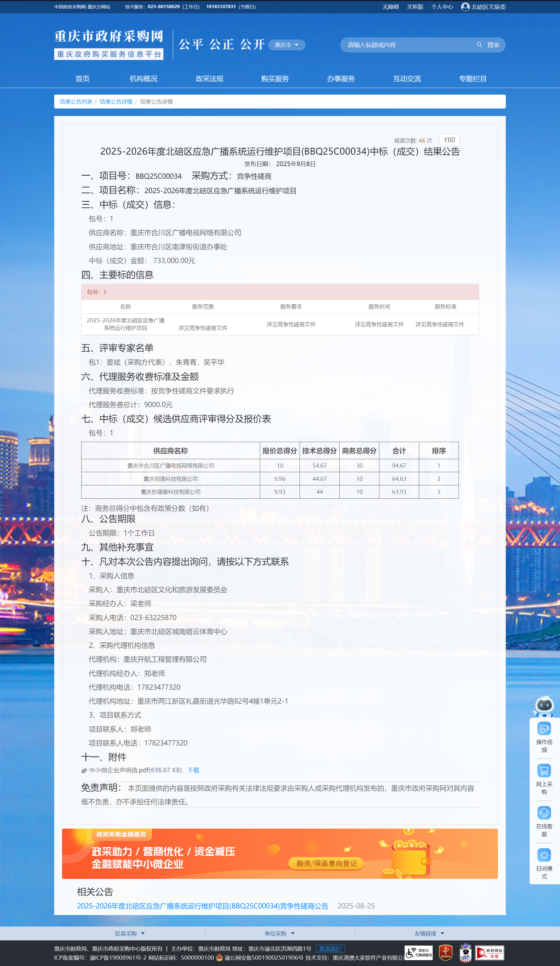The width and height of the screenshot is (560, 966).
Task: Toggle 日间模式 day mode
Action: (x=544, y=855)
